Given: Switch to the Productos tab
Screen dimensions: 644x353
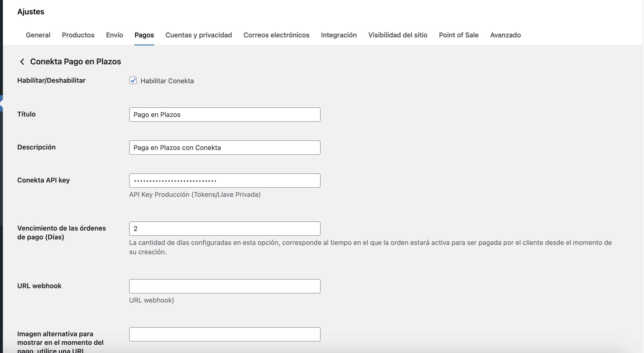Looking at the screenshot, I should (x=78, y=35).
